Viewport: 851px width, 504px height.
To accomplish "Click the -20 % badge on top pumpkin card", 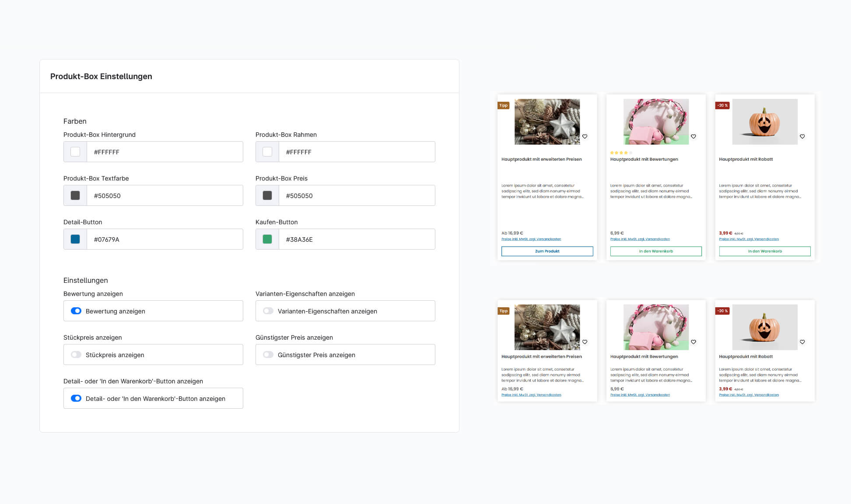I will pyautogui.click(x=722, y=105).
